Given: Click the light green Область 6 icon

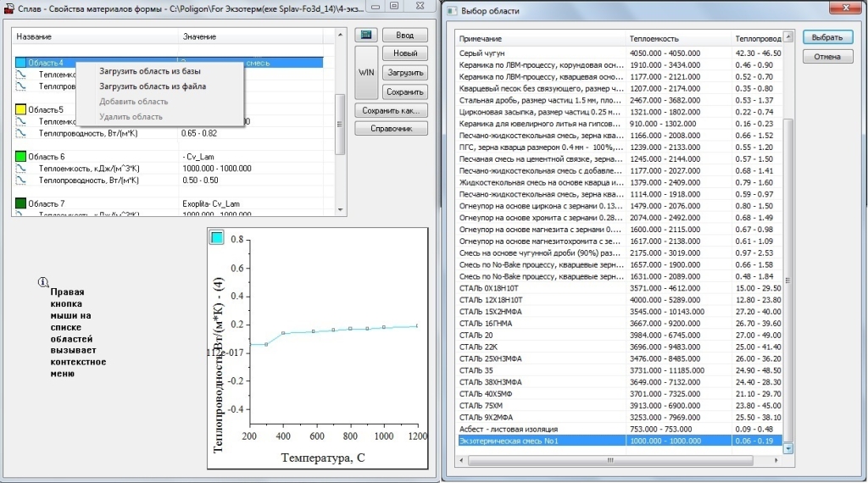Looking at the screenshot, I should pyautogui.click(x=21, y=158).
